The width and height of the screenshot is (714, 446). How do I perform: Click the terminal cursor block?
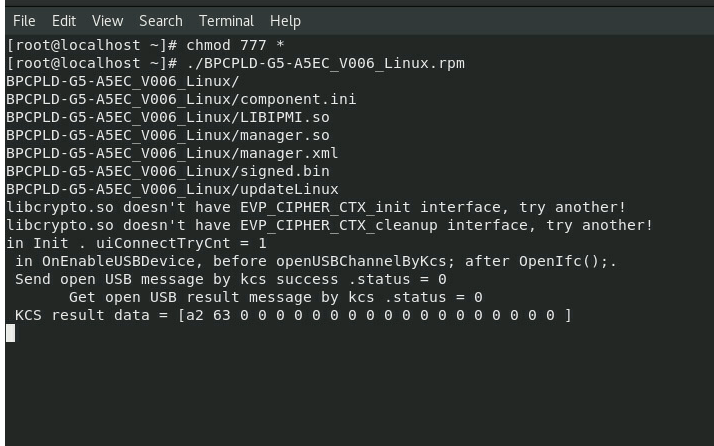10,333
